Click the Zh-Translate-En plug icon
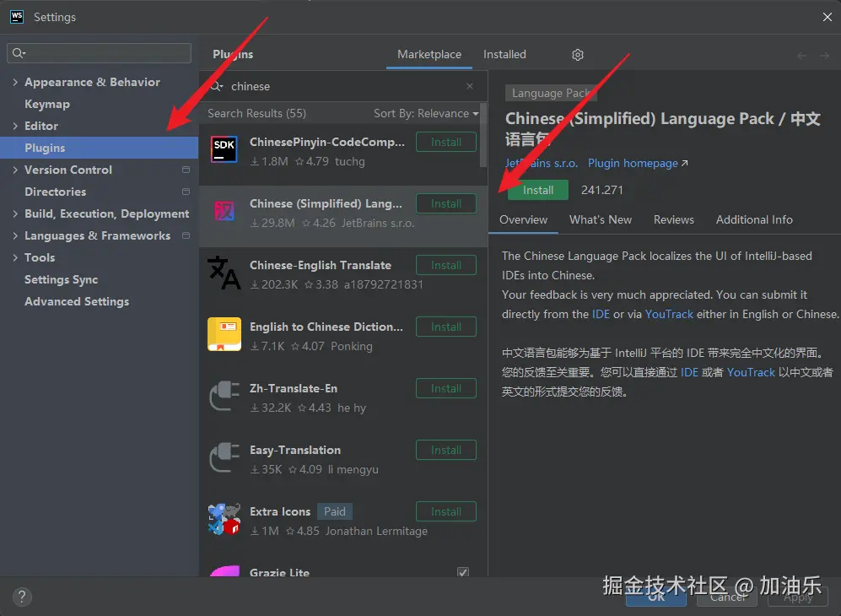The width and height of the screenshot is (841, 616). click(224, 396)
